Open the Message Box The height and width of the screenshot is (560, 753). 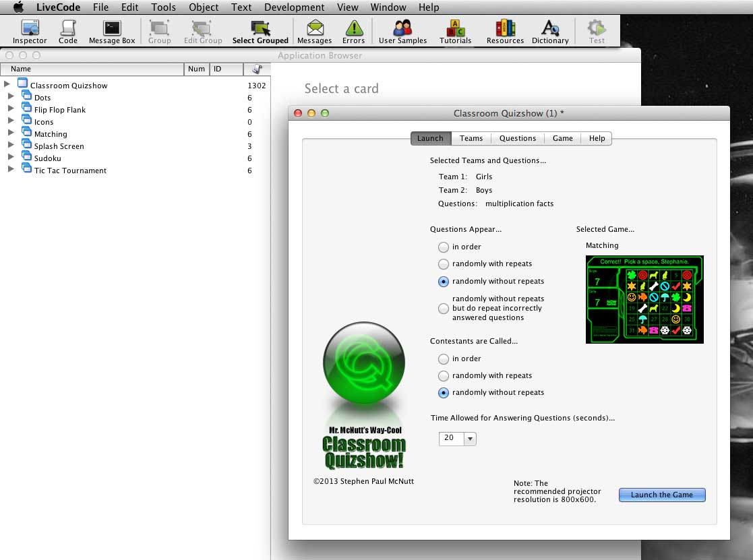[x=112, y=31]
